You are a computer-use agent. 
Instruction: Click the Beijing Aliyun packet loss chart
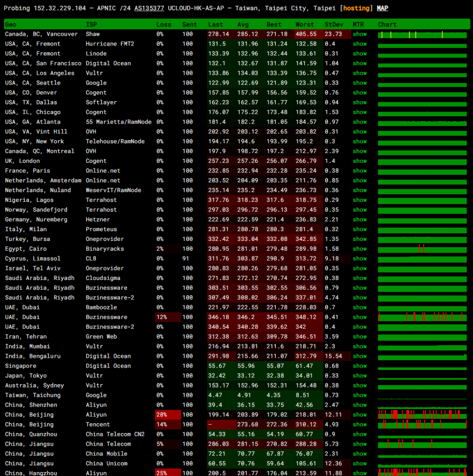point(422,414)
